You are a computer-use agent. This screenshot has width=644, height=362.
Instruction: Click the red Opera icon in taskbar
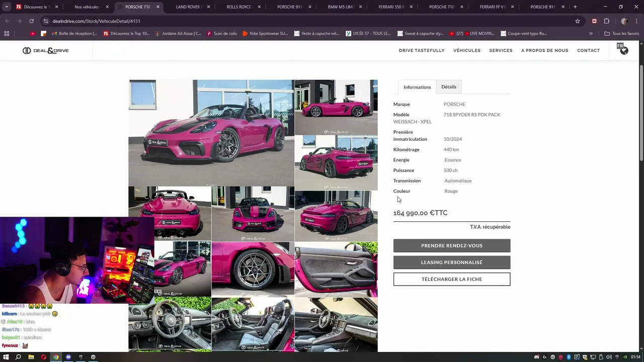[44, 357]
